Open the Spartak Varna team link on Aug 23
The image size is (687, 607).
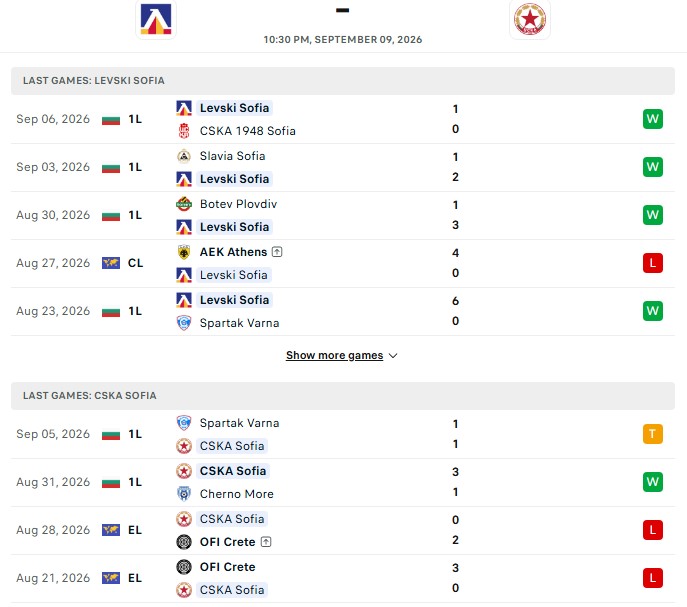(x=239, y=323)
